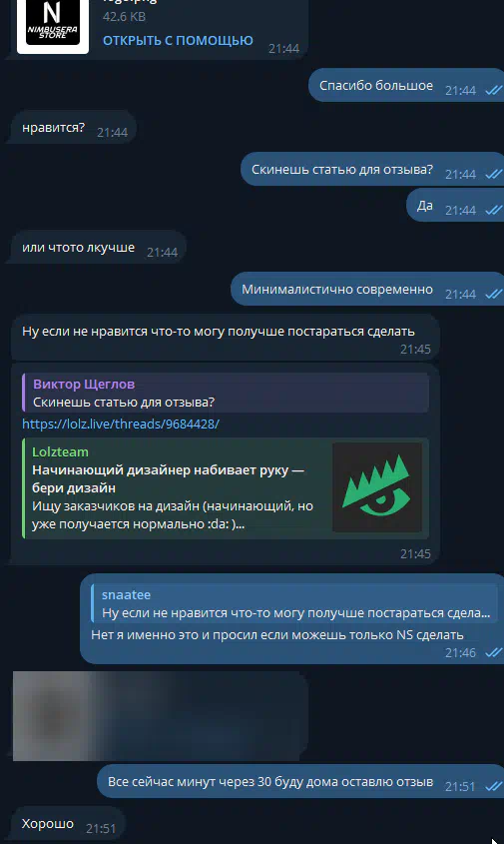The height and width of the screenshot is (844, 504).
Task: Click the ОТКРЫТЬ С ПОМОЩЬЮ link
Action: pos(178,40)
